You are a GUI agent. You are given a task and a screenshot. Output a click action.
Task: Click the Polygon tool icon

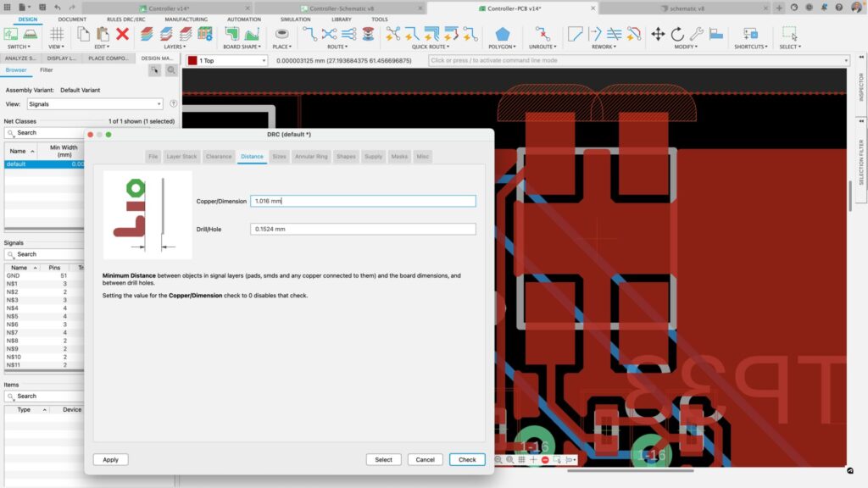[x=503, y=34]
